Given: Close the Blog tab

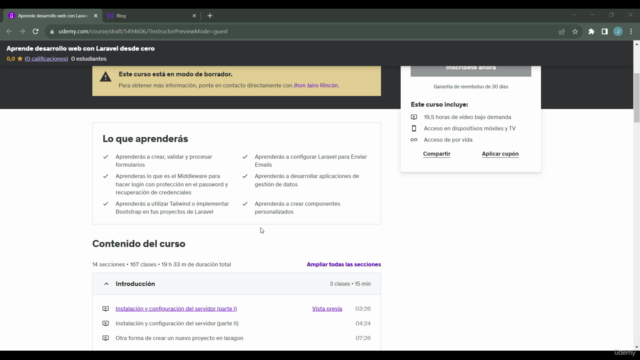Looking at the screenshot, I should click(x=194, y=16).
